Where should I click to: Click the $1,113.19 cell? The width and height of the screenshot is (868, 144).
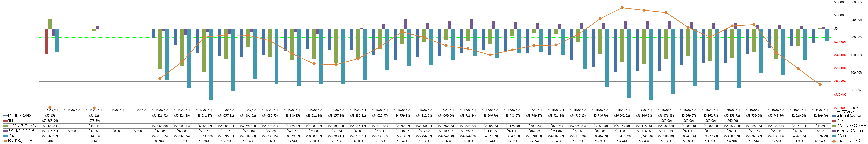coord(666,131)
